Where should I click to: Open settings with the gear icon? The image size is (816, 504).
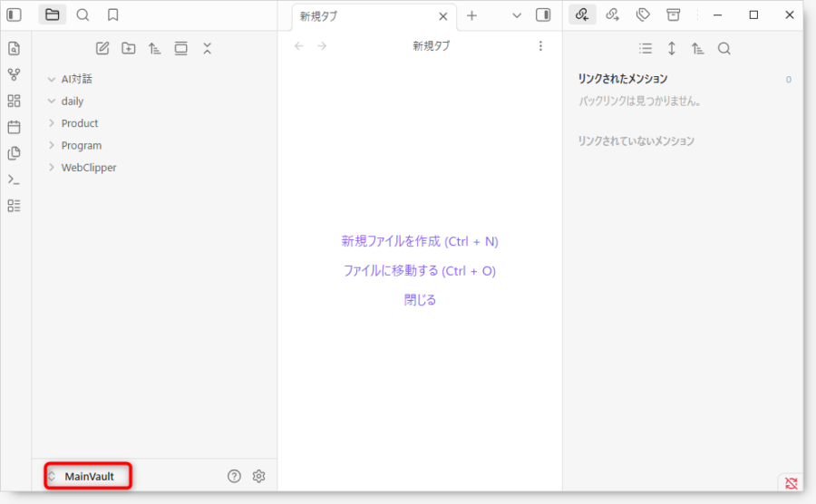click(258, 476)
